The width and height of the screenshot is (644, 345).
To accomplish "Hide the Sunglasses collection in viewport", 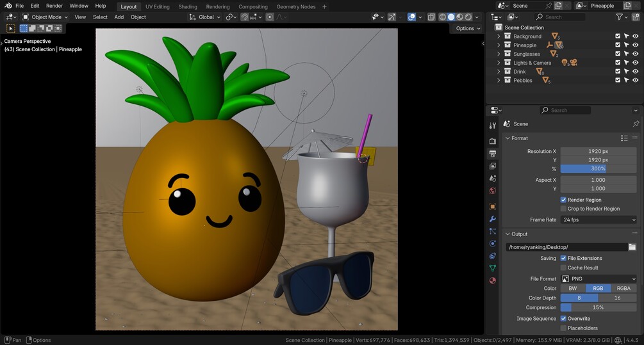I will click(x=635, y=54).
